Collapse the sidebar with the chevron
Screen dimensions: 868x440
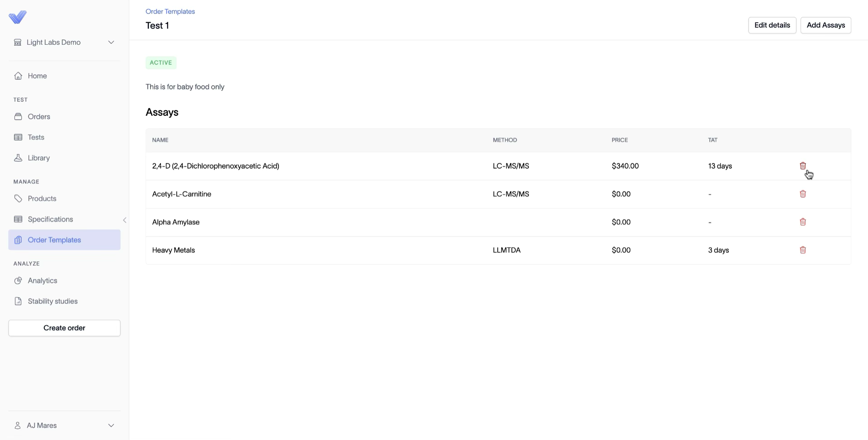pyautogui.click(x=125, y=220)
